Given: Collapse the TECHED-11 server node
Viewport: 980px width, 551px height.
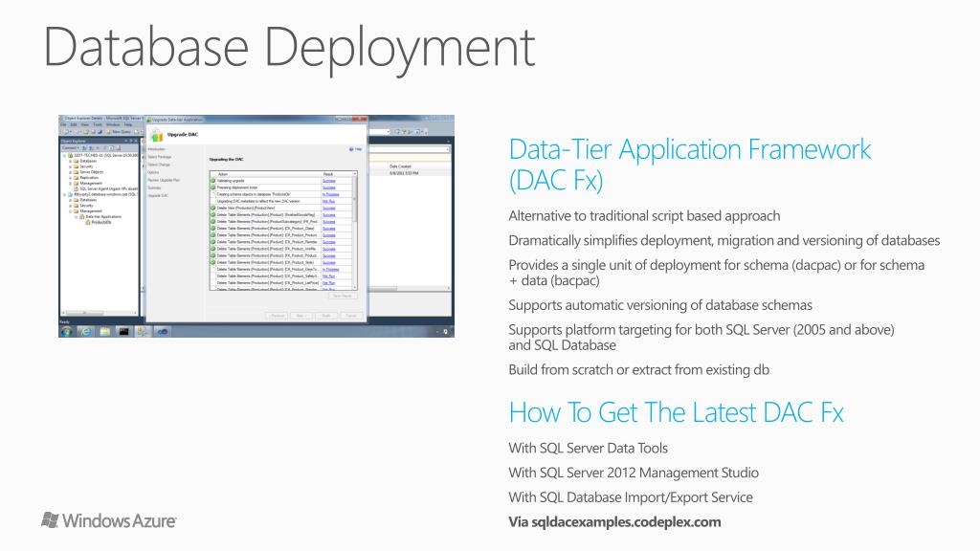Looking at the screenshot, I should click(x=64, y=156).
